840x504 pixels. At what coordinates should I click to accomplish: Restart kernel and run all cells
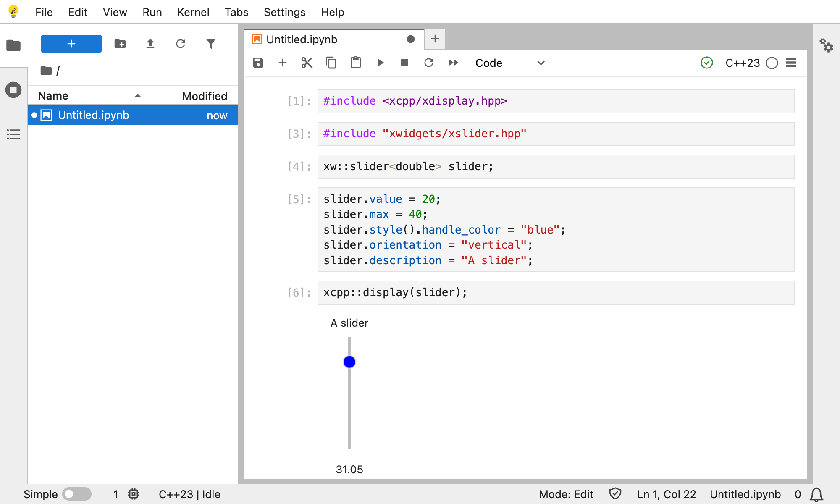click(453, 63)
